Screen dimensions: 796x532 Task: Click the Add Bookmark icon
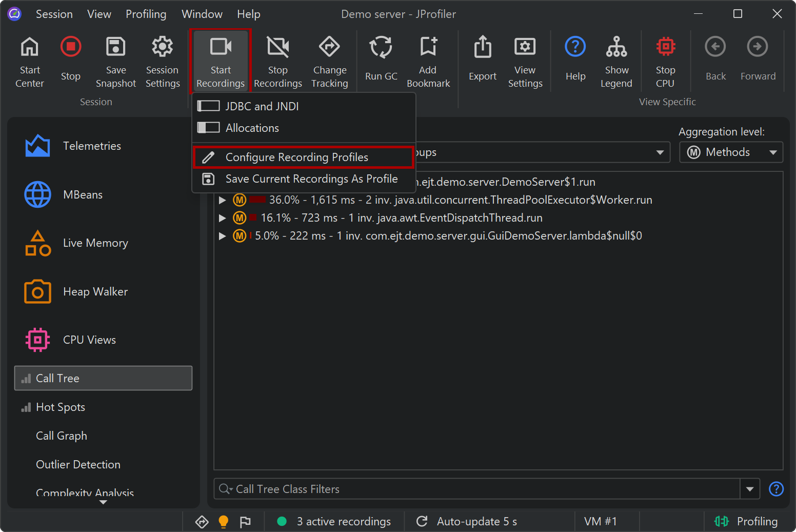pos(428,47)
